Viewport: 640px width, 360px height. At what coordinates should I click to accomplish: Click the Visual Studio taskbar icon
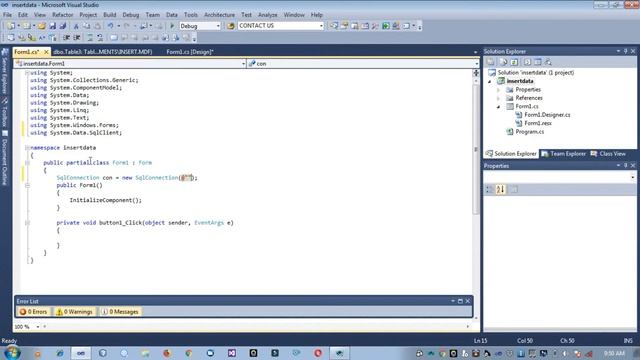coord(81,353)
